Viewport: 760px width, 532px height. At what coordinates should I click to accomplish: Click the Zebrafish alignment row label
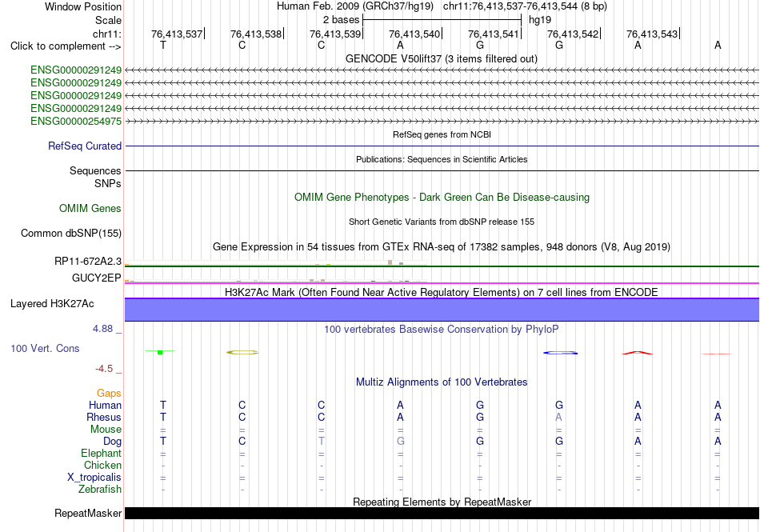(x=100, y=490)
